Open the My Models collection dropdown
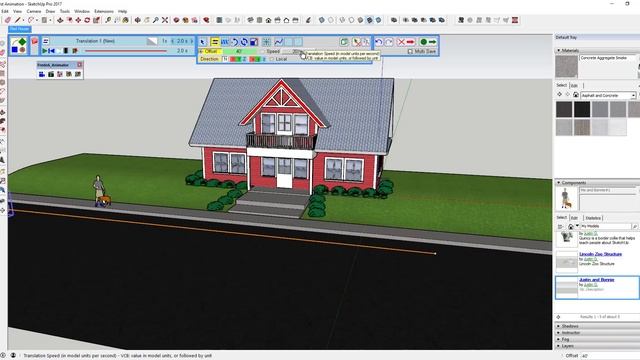The width and height of the screenshot is (640, 360). (x=605, y=226)
